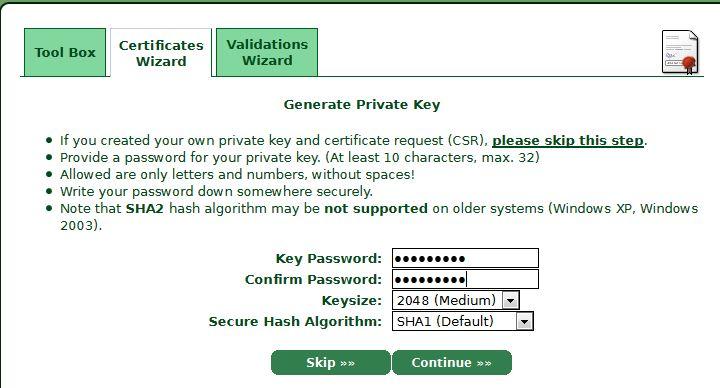Click the Keysize dropdown arrow button
This screenshot has height=388, width=720.
[x=510, y=301]
